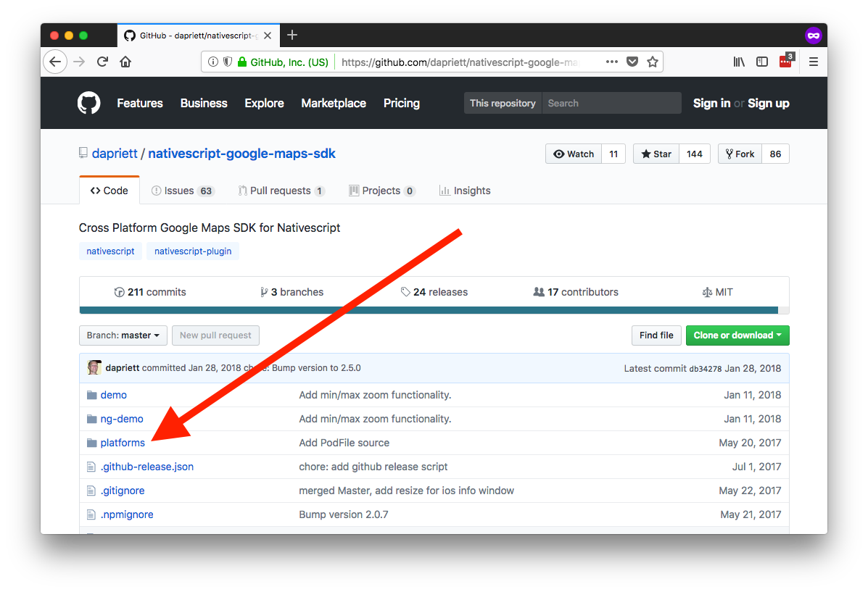Click the Find file button
The width and height of the screenshot is (868, 592).
pyautogui.click(x=656, y=335)
